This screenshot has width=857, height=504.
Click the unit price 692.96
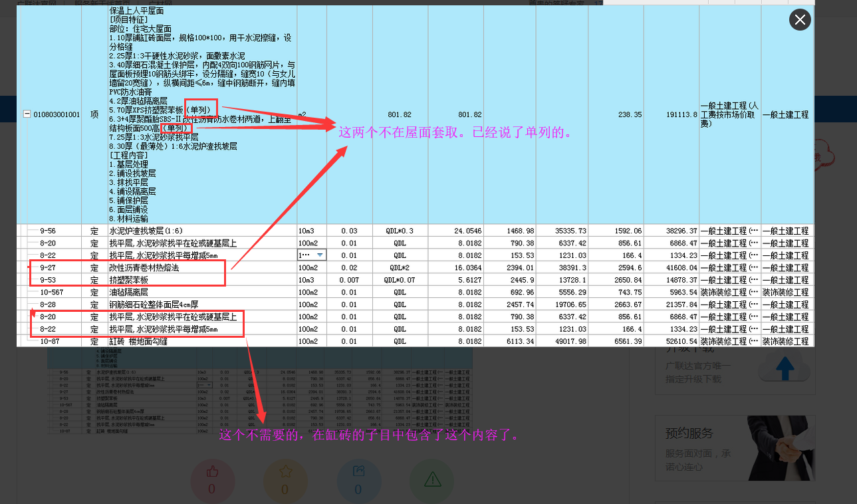point(522,293)
